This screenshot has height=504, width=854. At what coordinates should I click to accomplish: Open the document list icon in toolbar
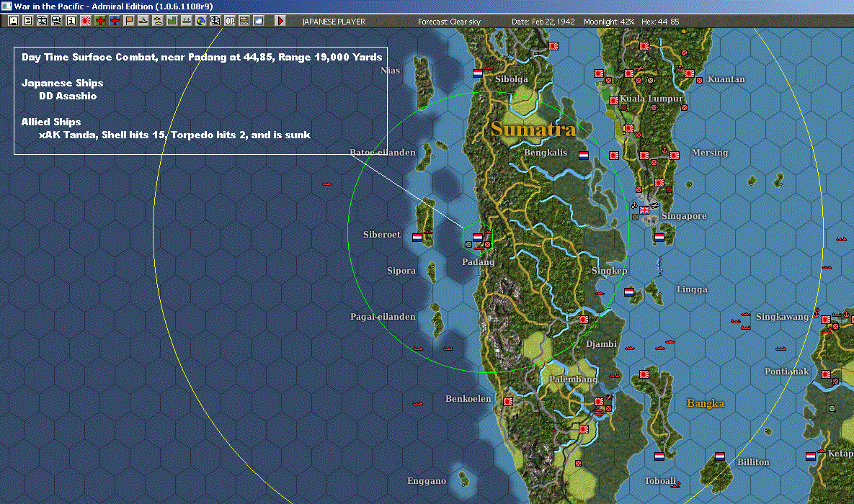28,21
